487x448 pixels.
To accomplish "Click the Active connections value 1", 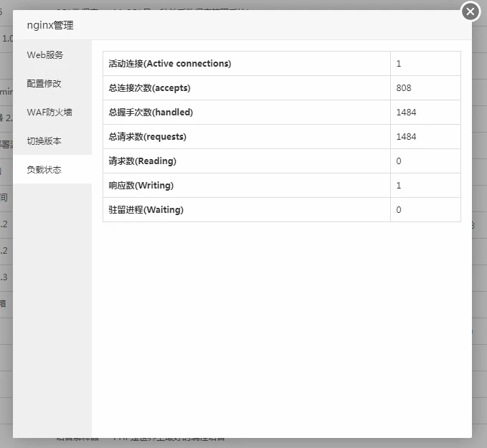I will pyautogui.click(x=399, y=64).
